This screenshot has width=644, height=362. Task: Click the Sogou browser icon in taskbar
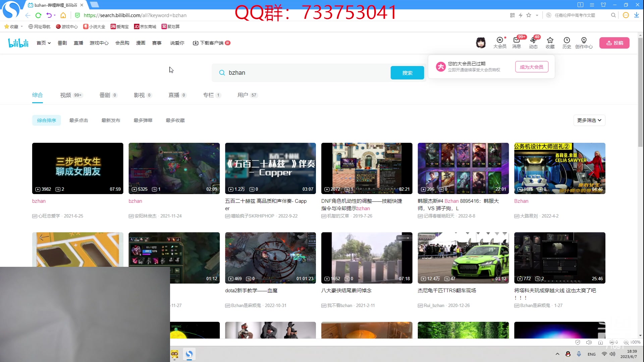[189, 354]
